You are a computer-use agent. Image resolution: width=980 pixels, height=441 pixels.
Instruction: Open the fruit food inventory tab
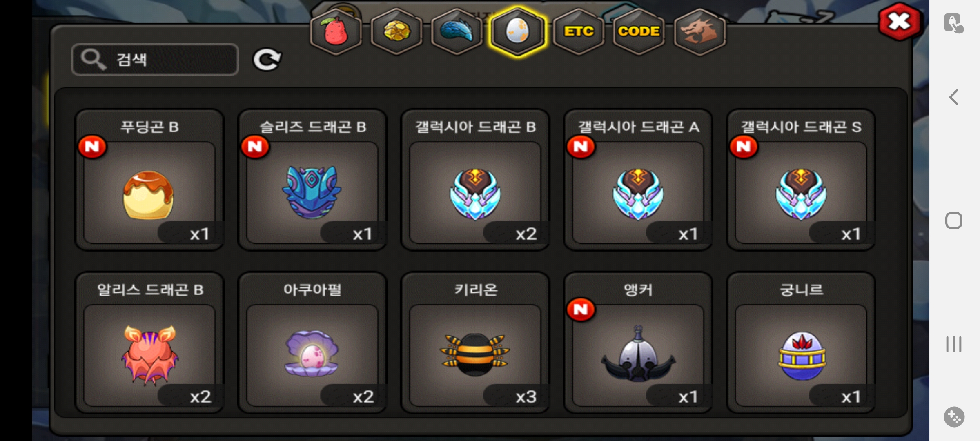click(x=336, y=32)
